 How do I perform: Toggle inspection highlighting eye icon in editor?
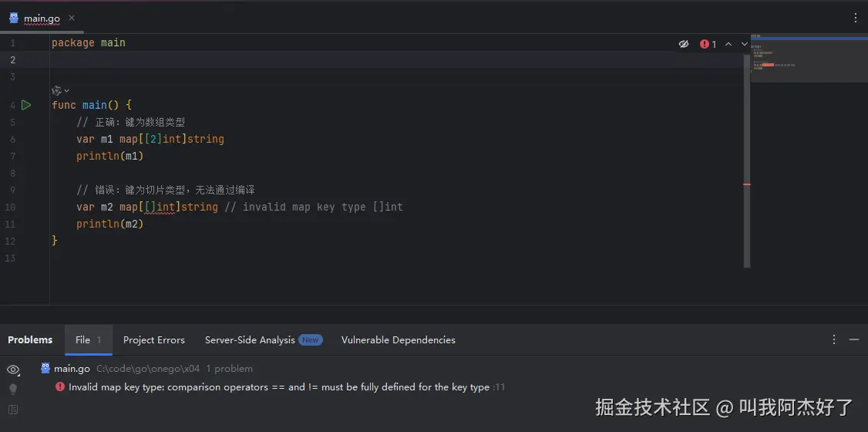pyautogui.click(x=684, y=44)
